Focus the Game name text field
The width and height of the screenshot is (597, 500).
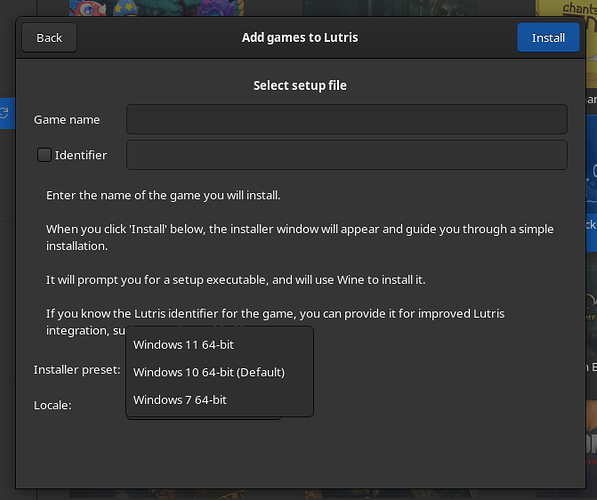347,119
